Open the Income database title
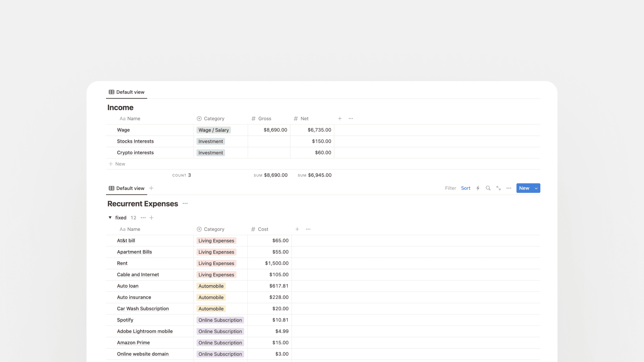 click(x=120, y=108)
